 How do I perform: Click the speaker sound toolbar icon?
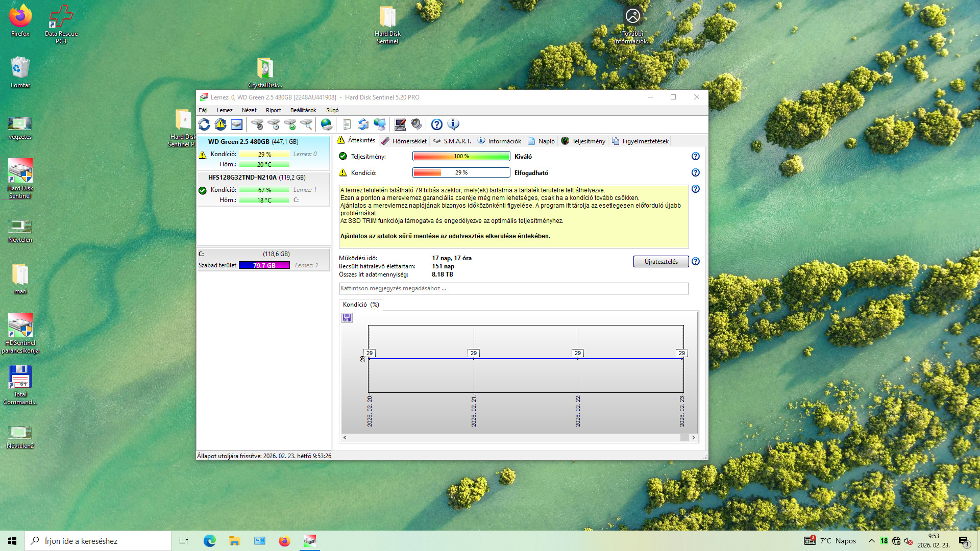click(416, 124)
